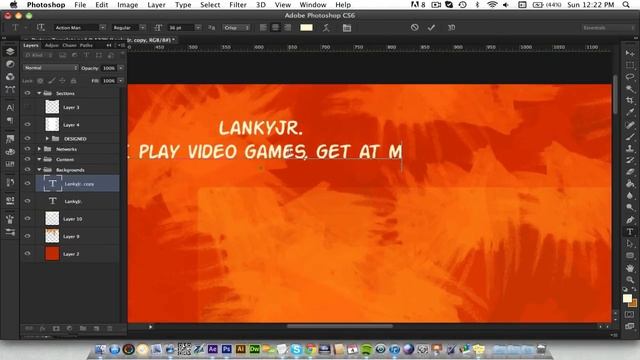Hide Layer 4 visibility eye
Screen dimensions: 640x360
27,124
